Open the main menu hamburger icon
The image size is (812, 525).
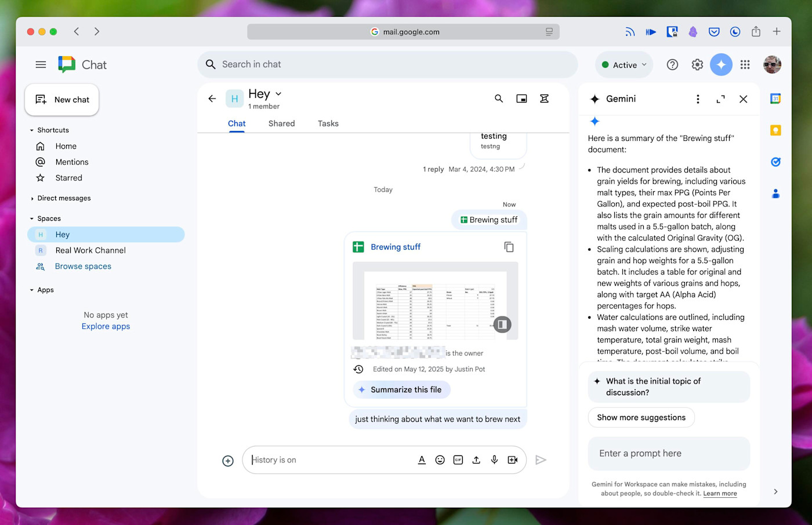(41, 65)
